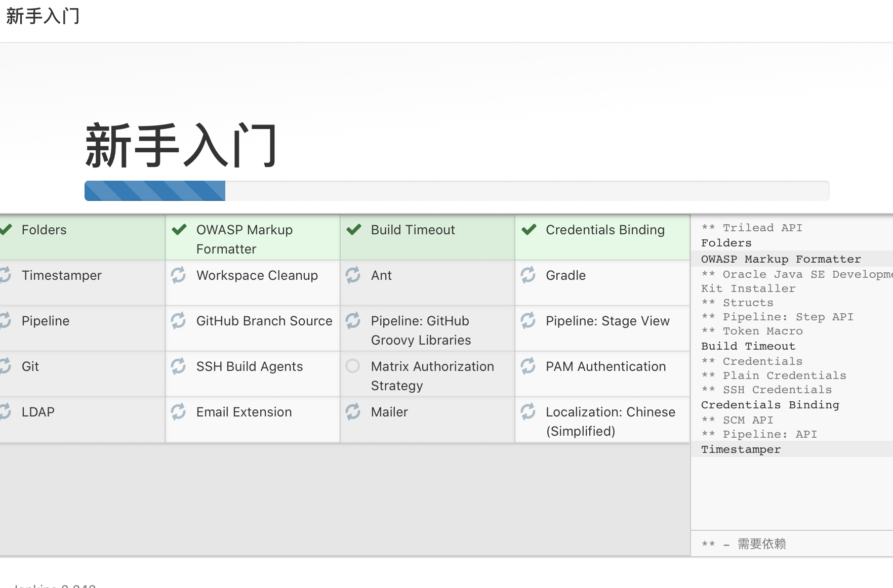Select the SSH Build Agents plugin name
Viewport: 893px width, 588px height.
[250, 366]
